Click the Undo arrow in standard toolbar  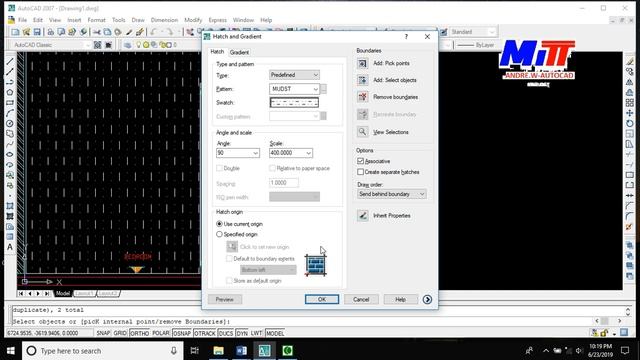coord(153,32)
